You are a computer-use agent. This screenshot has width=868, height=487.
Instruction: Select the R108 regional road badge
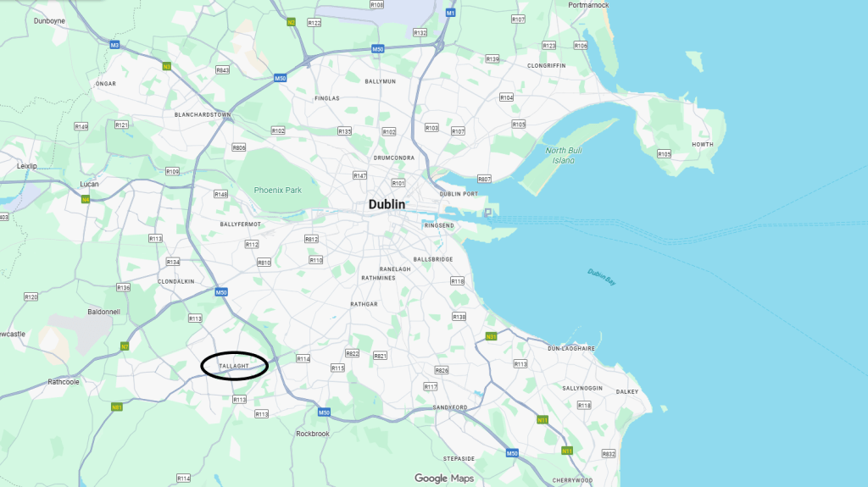pos(376,4)
